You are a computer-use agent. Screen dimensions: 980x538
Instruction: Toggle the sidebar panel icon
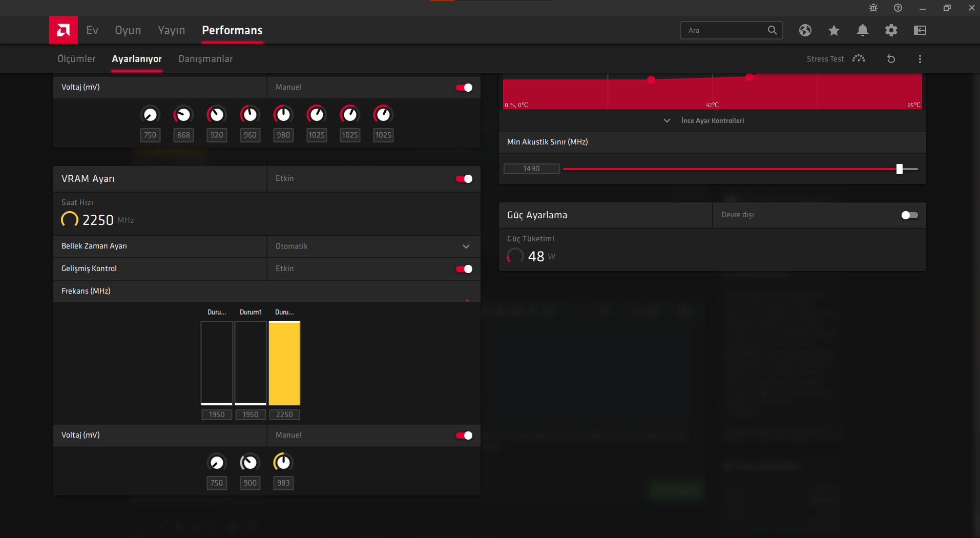920,30
